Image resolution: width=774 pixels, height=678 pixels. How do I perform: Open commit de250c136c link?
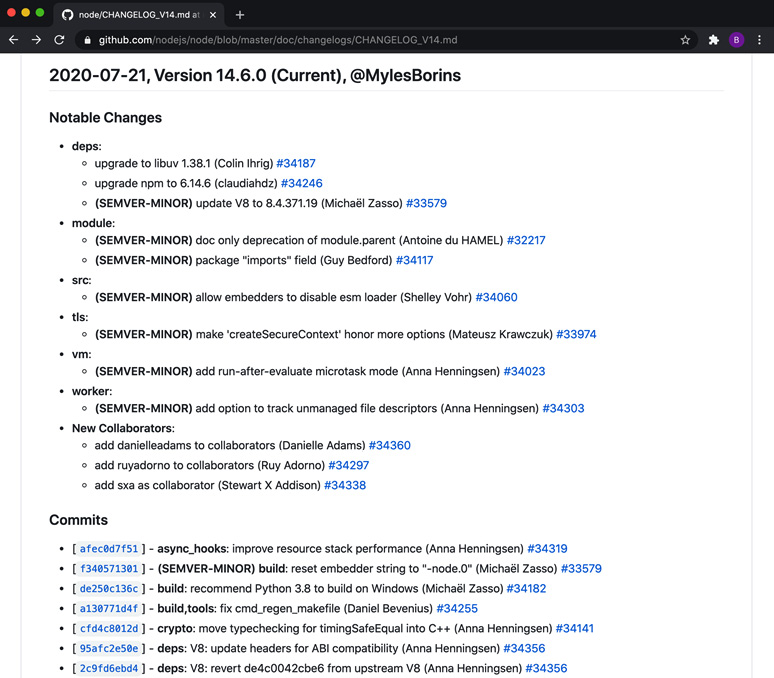109,589
